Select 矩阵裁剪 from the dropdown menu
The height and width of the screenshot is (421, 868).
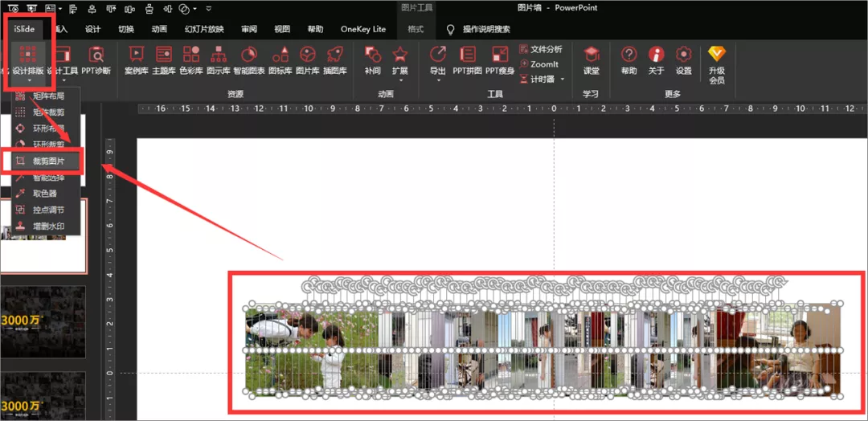(47, 112)
